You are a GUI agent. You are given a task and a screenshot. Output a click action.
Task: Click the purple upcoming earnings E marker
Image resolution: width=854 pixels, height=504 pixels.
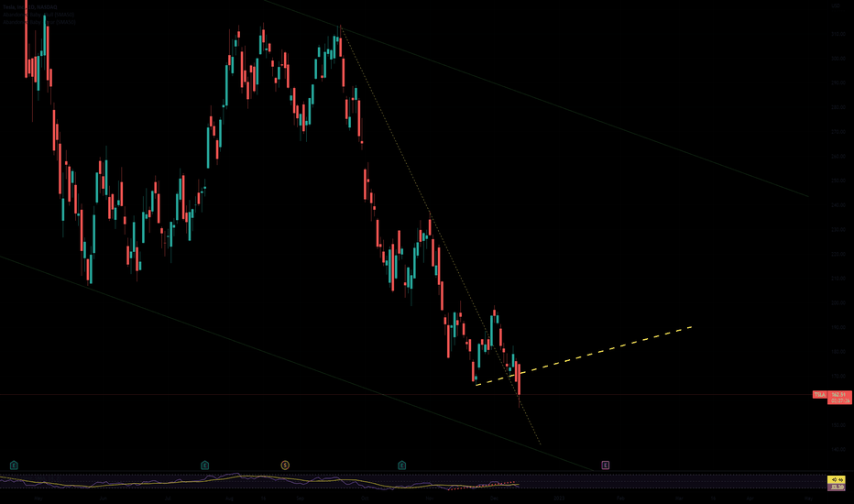(605, 466)
